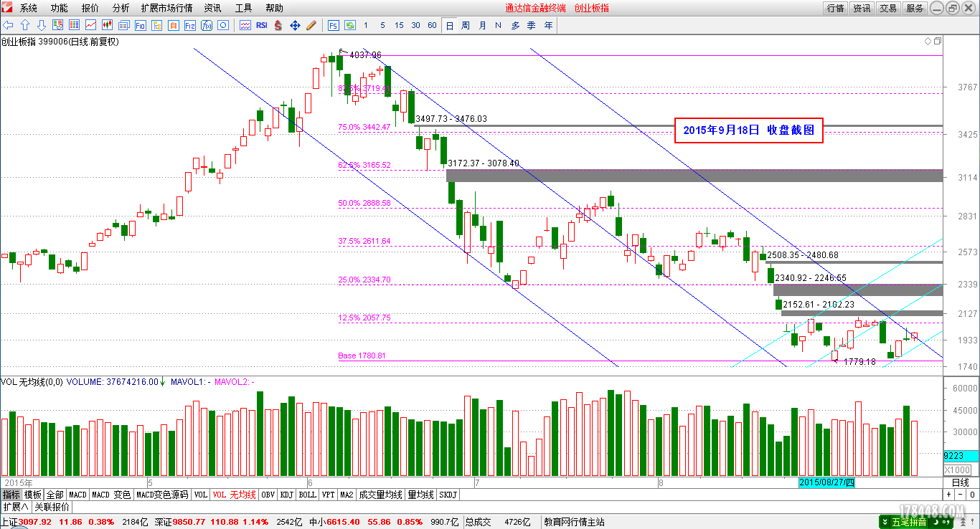This screenshot has width=980, height=529.
Task: Click the down arrow toolbar icon
Action: [x=42, y=25]
